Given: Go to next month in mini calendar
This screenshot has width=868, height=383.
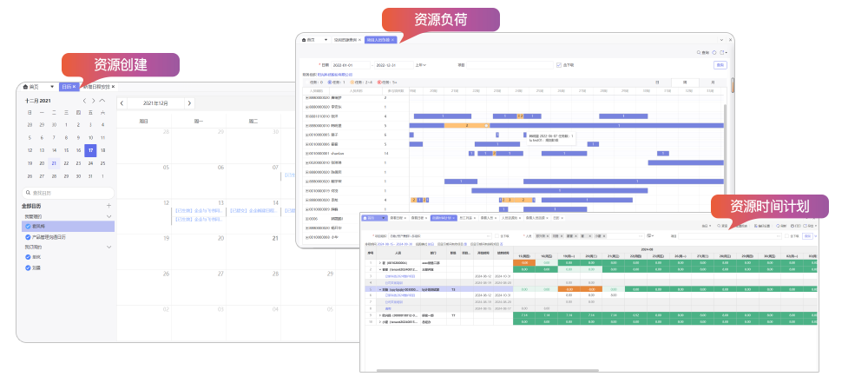Looking at the screenshot, I should 93,101.
